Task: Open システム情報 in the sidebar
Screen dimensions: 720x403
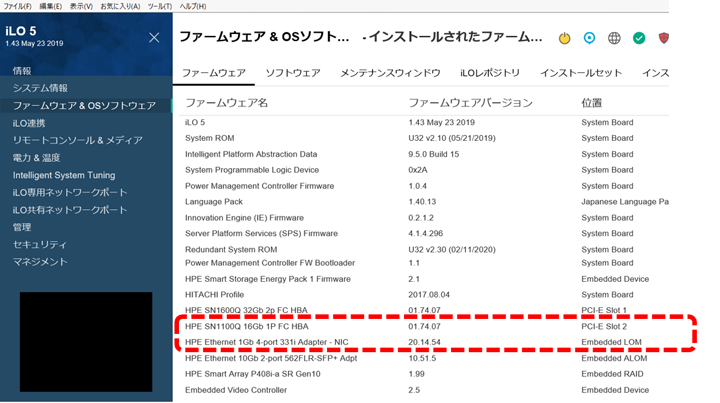Action: coord(40,88)
